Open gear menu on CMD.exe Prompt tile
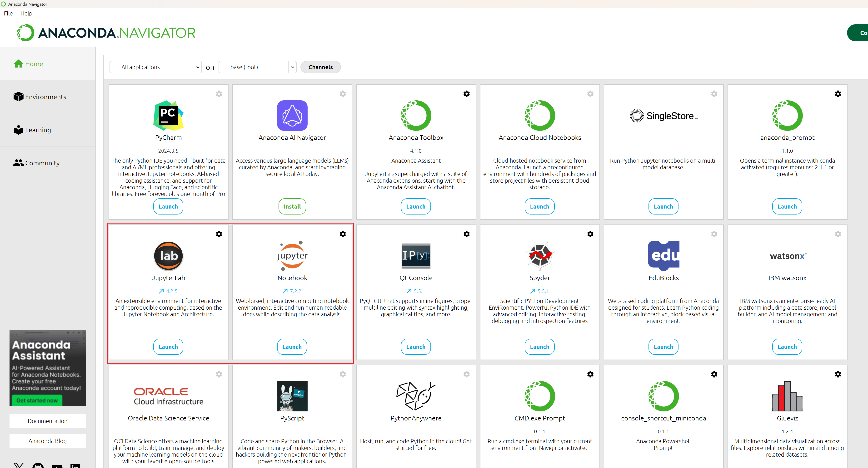868x468 pixels. click(x=590, y=374)
